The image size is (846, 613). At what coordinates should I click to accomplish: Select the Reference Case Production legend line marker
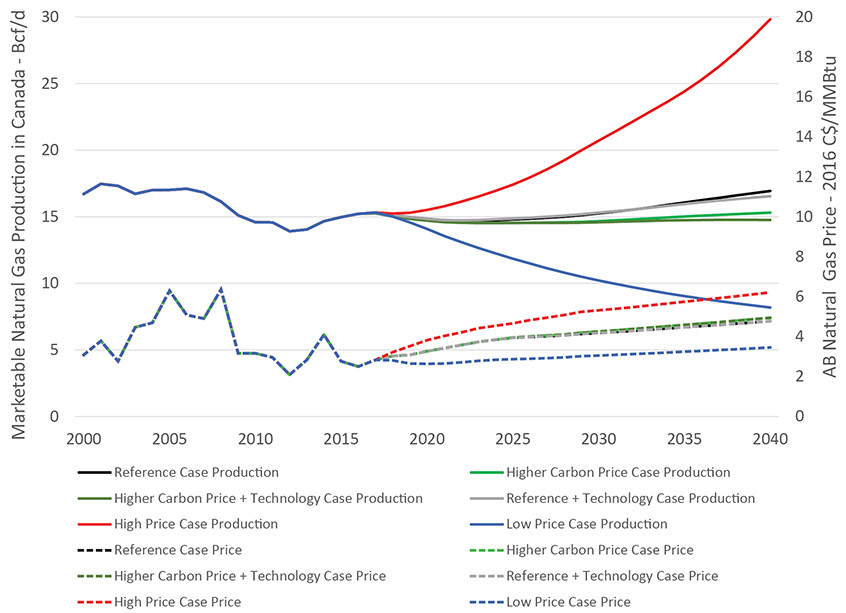tap(95, 472)
